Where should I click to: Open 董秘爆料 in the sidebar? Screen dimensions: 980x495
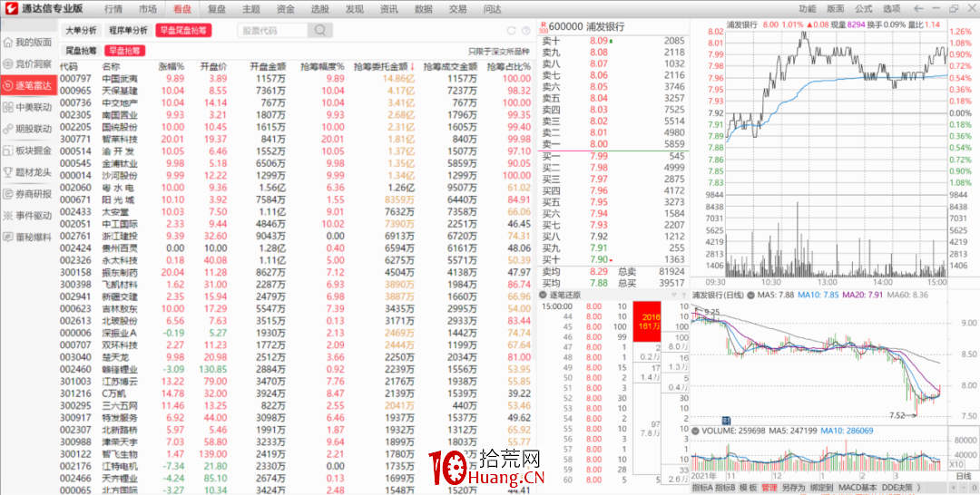tap(29, 238)
